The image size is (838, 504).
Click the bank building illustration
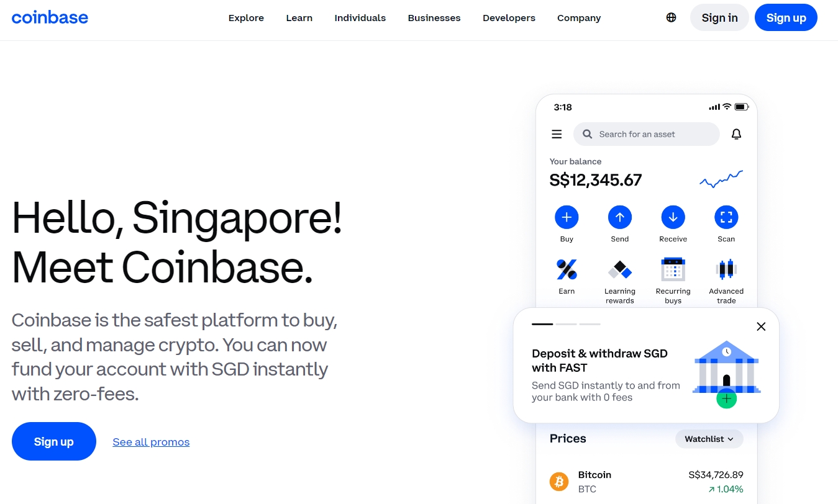tap(726, 374)
